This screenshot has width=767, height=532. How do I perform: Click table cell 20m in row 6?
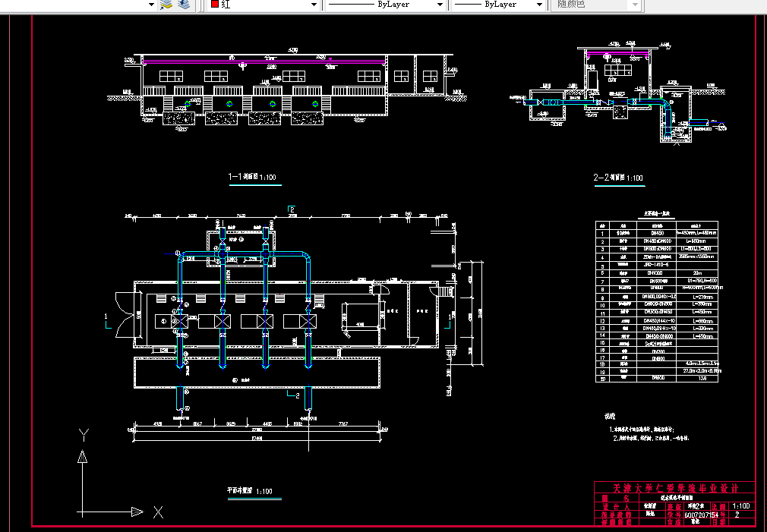coord(697,273)
